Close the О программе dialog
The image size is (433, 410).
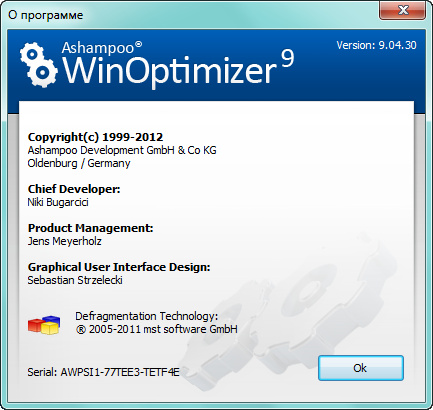(x=403, y=10)
